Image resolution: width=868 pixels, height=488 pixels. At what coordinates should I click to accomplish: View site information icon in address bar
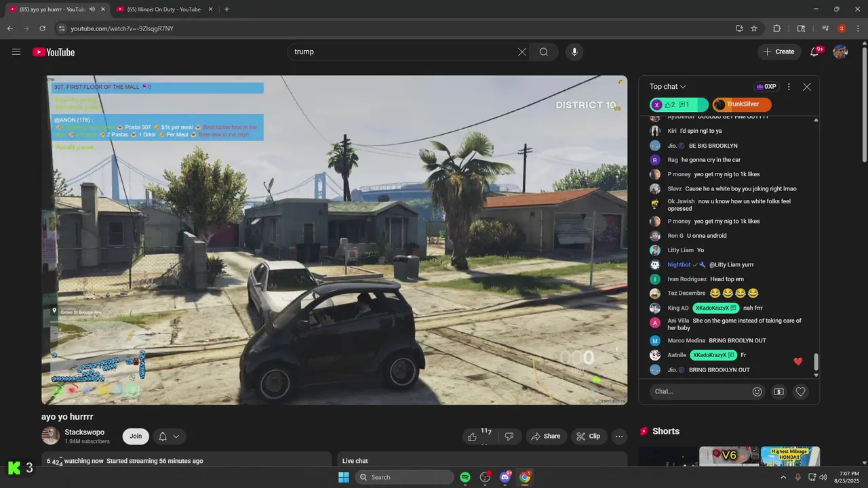click(x=61, y=28)
